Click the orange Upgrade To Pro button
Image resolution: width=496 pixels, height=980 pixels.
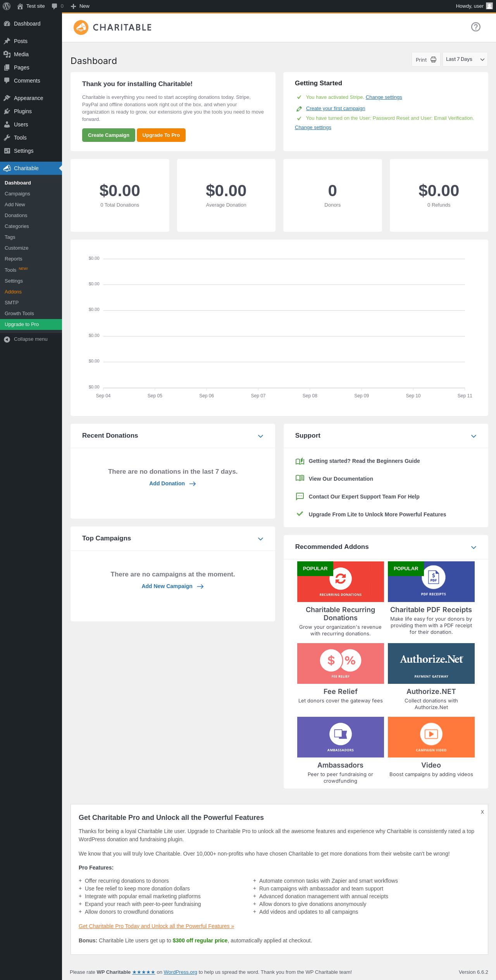161,135
